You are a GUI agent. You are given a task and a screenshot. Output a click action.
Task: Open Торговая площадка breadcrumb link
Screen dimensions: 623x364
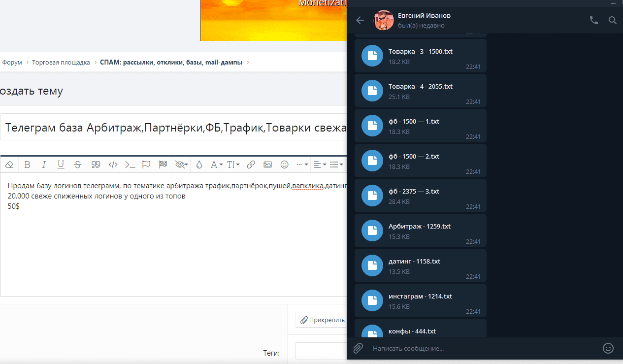click(61, 63)
